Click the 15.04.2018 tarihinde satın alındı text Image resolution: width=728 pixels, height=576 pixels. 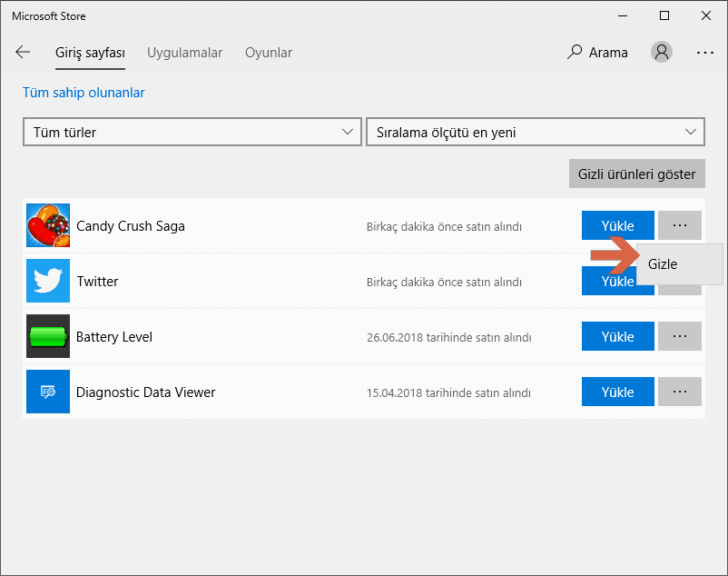(448, 392)
